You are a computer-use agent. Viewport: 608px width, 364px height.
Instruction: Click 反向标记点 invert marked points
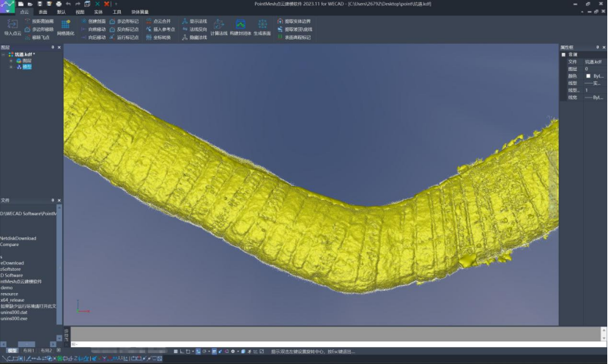click(x=124, y=29)
